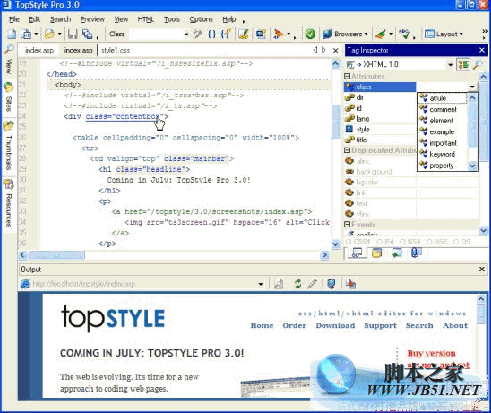Close the Output panel
Image resolution: width=491 pixels, height=413 pixels.
(x=482, y=269)
